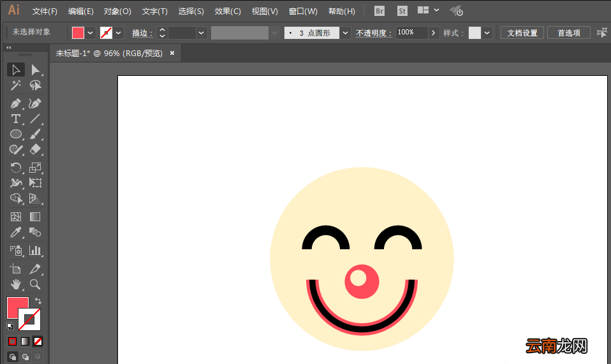Open the stroke color dropdown in control bar

(x=119, y=33)
